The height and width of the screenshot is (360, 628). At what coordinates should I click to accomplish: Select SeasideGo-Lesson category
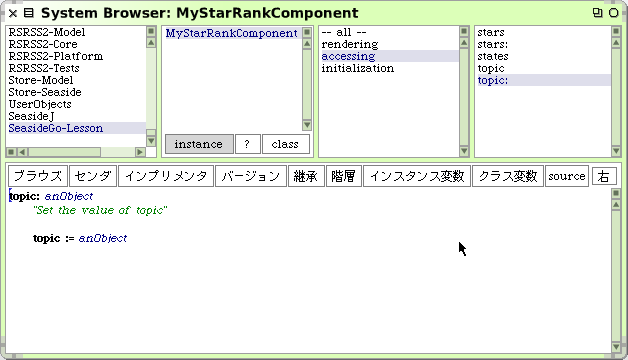point(76,128)
